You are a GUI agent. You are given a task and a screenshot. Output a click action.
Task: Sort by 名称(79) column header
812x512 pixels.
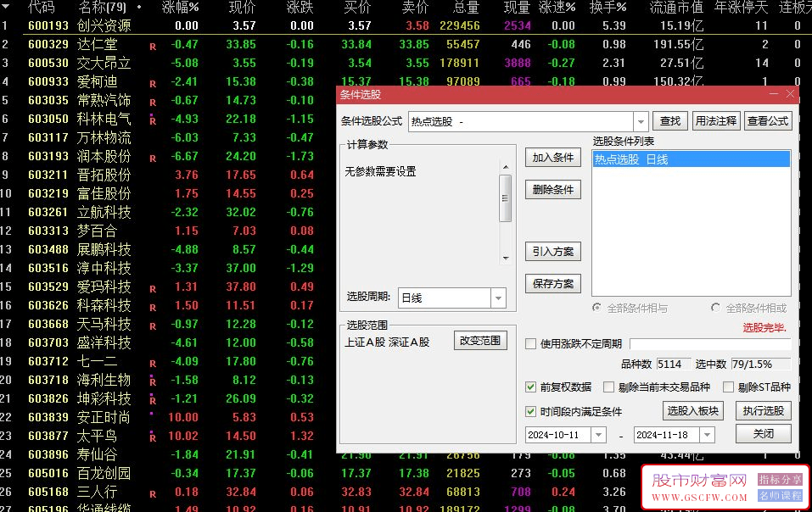point(103,8)
